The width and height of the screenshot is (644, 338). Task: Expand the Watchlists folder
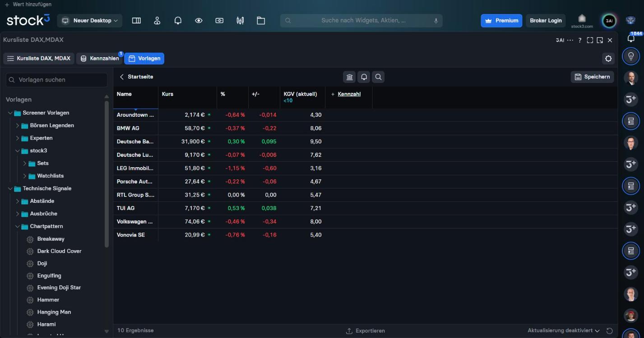click(x=25, y=176)
